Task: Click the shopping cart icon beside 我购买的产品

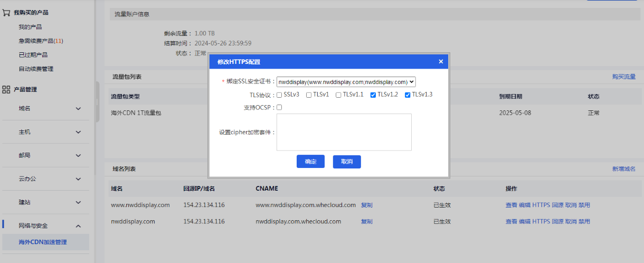Action: coord(6,13)
